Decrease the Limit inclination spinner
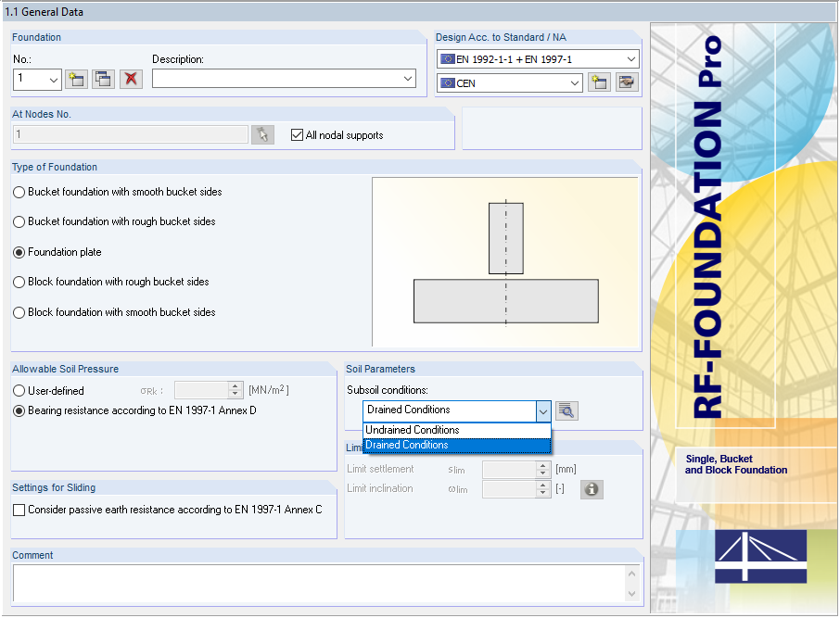840x618 pixels. click(x=543, y=493)
